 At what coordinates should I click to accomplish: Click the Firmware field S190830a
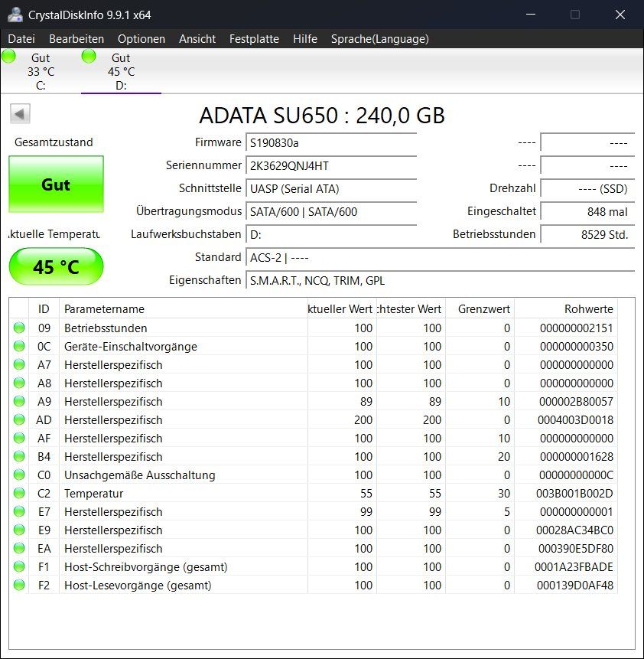pos(331,143)
